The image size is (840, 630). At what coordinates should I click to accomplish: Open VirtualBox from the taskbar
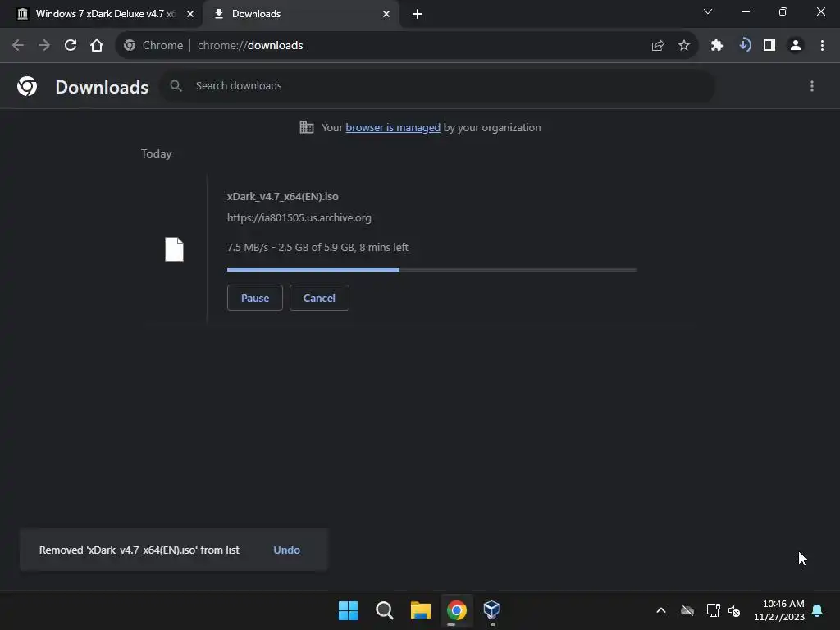click(x=492, y=609)
